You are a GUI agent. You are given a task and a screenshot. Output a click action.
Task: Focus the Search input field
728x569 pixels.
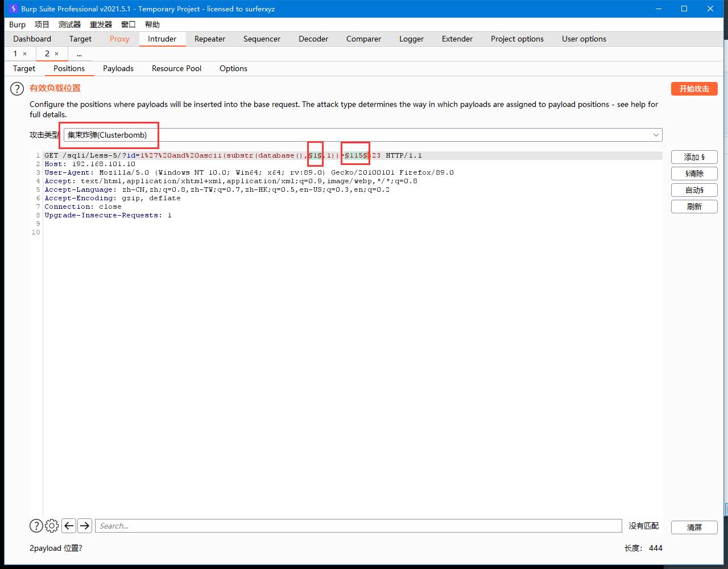point(358,526)
